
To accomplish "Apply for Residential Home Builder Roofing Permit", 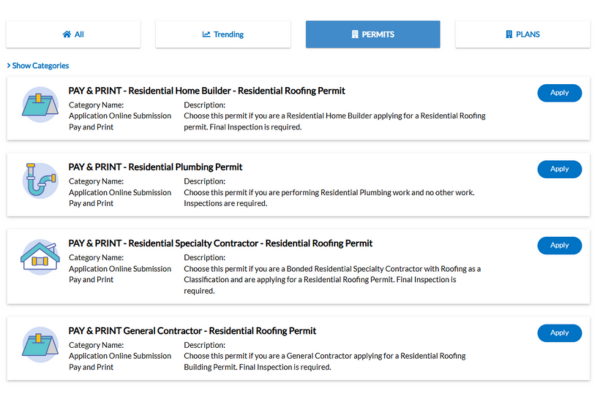I will pos(559,93).
